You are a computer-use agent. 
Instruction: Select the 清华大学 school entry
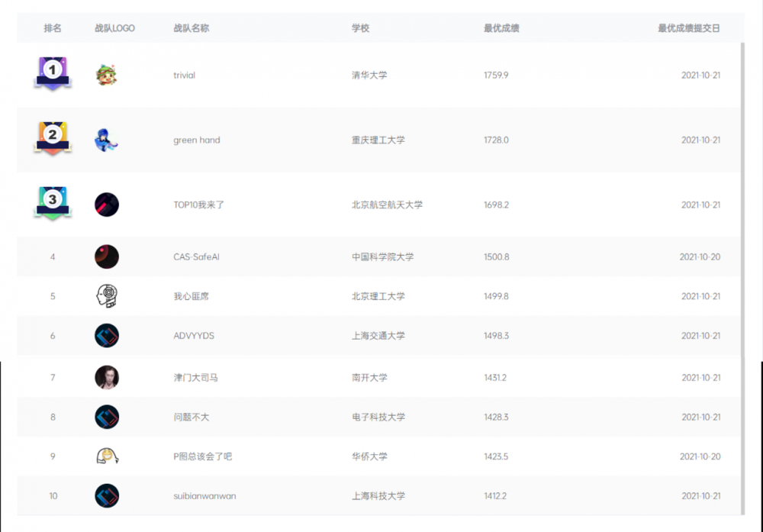click(369, 75)
